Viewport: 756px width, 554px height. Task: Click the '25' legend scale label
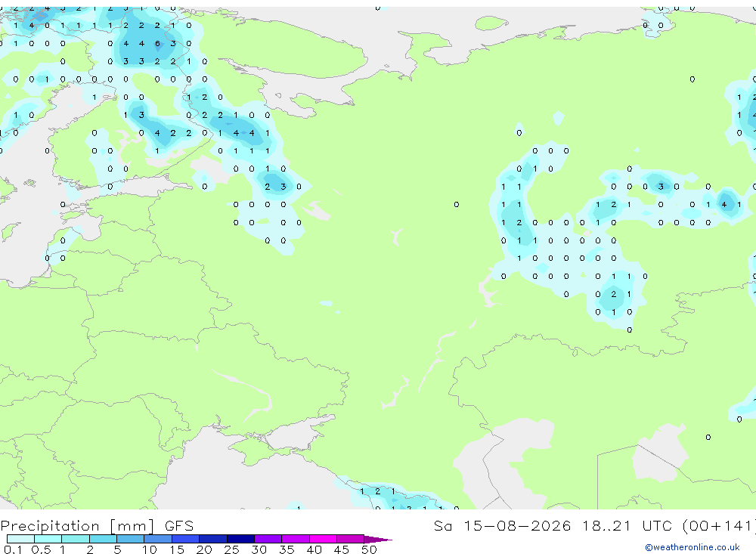pyautogui.click(x=231, y=549)
